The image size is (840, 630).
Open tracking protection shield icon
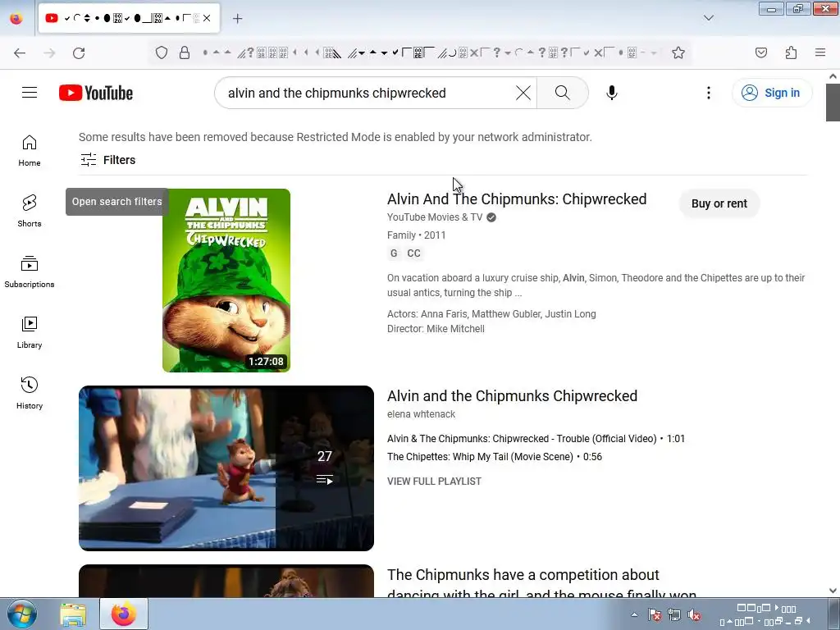(162, 52)
